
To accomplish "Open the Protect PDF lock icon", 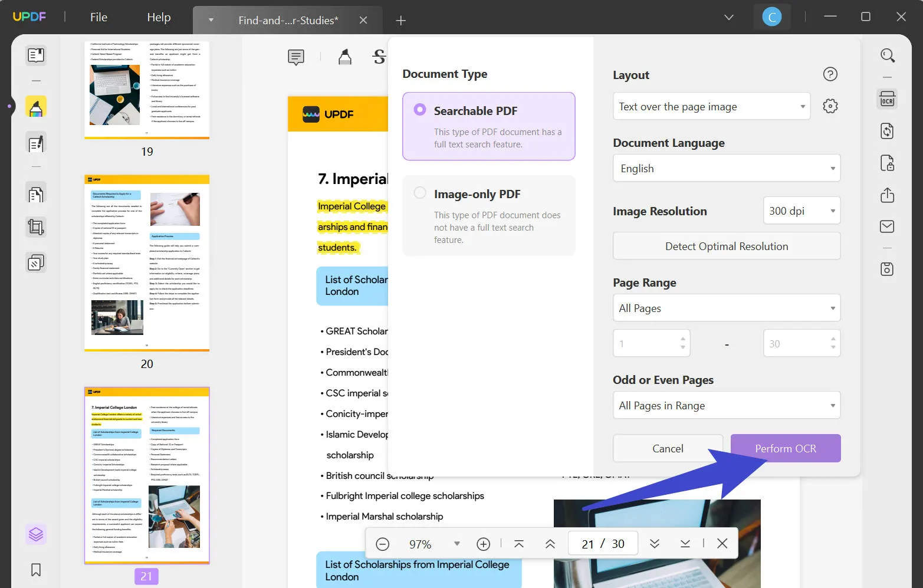I will (x=888, y=163).
